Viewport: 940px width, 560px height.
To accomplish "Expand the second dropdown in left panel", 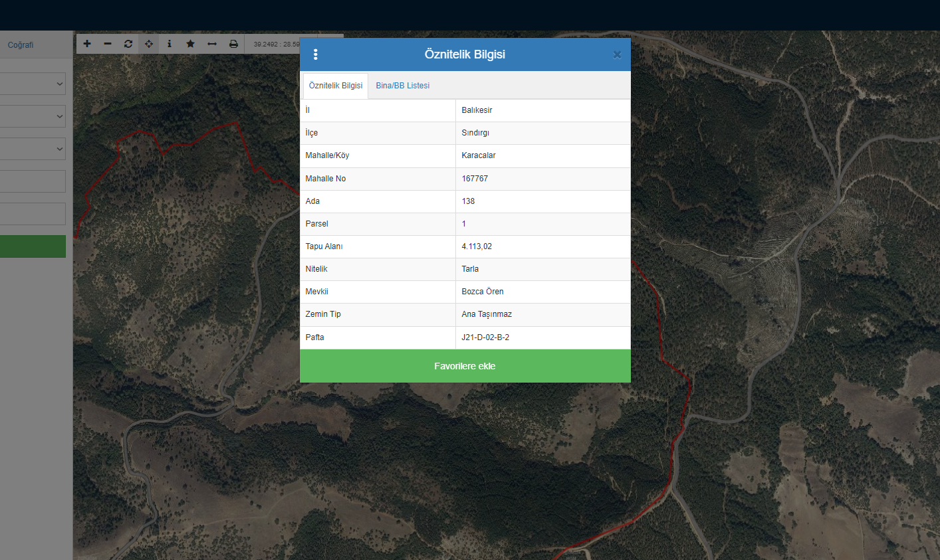I will point(33,116).
